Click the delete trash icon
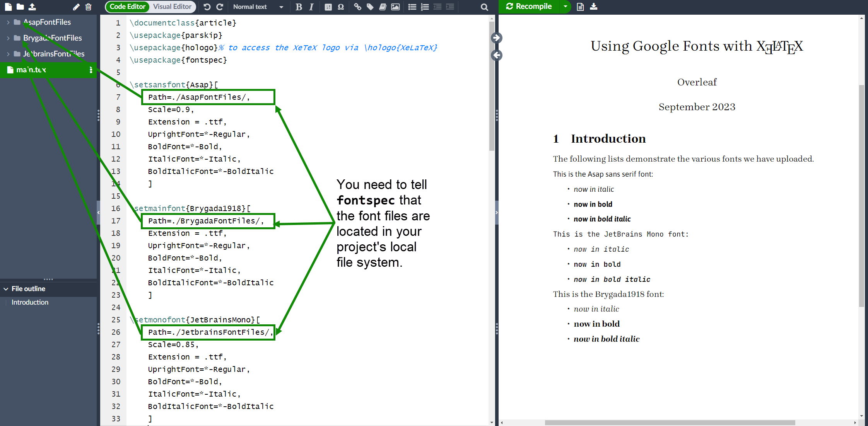Image resolution: width=868 pixels, height=426 pixels. (x=89, y=7)
